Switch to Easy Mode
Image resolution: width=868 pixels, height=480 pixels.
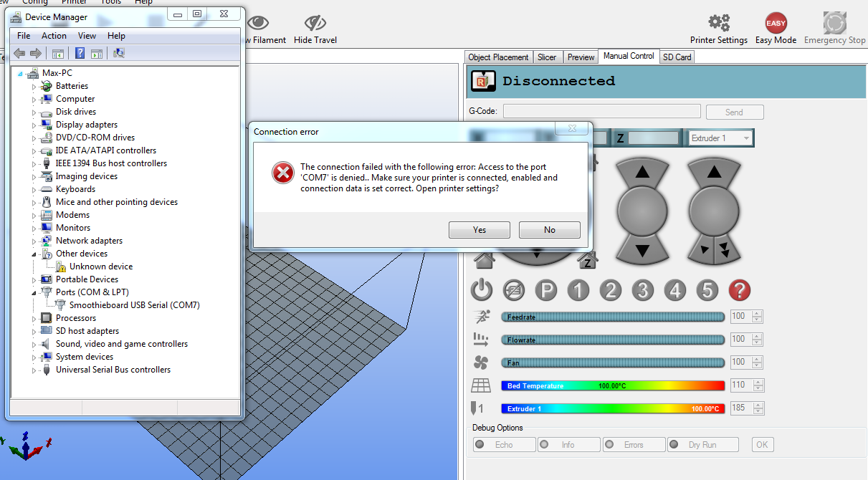[x=776, y=24]
